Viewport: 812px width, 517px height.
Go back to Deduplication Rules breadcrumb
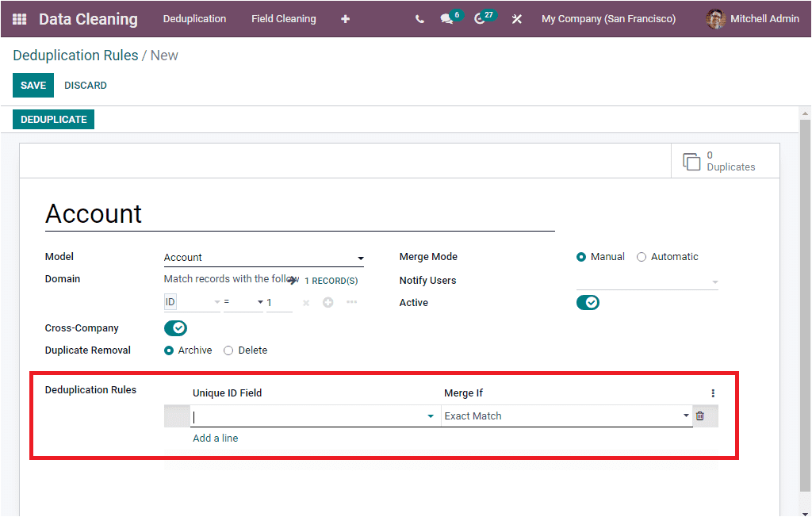(x=75, y=56)
